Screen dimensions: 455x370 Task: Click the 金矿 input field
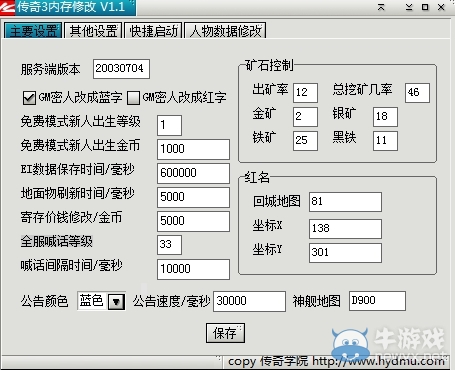[x=305, y=117]
